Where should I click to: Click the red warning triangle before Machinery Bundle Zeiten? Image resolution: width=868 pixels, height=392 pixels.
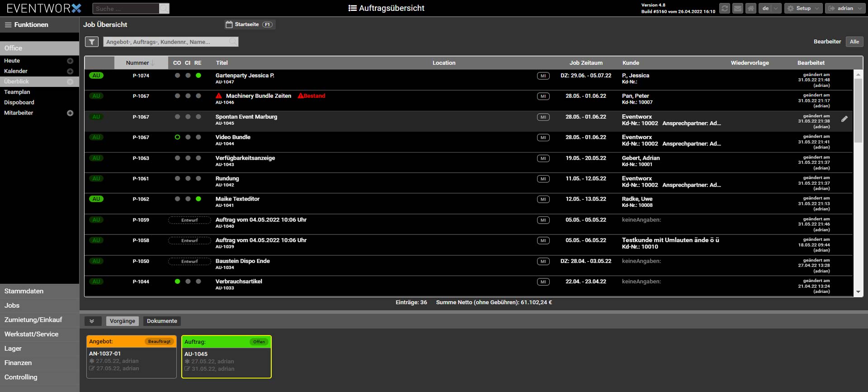click(x=219, y=96)
